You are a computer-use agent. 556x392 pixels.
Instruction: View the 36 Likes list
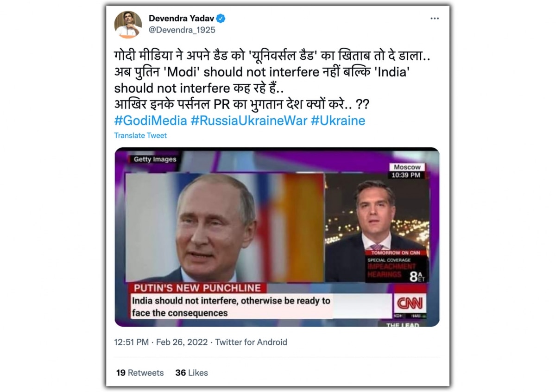pyautogui.click(x=191, y=373)
